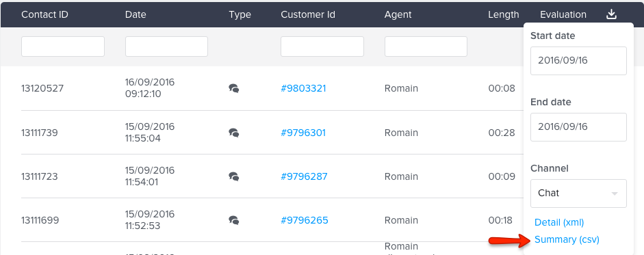Sort by the Length column header

[x=504, y=14]
